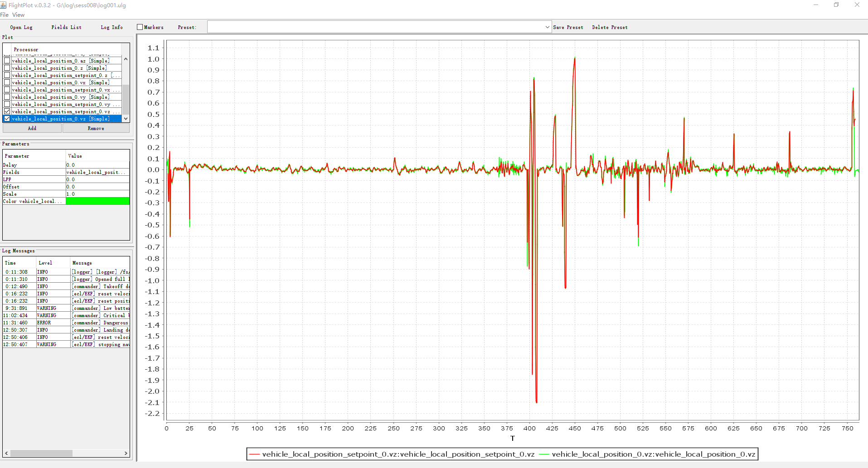The width and height of the screenshot is (868, 468).
Task: Click Delete Preset
Action: coord(610,27)
